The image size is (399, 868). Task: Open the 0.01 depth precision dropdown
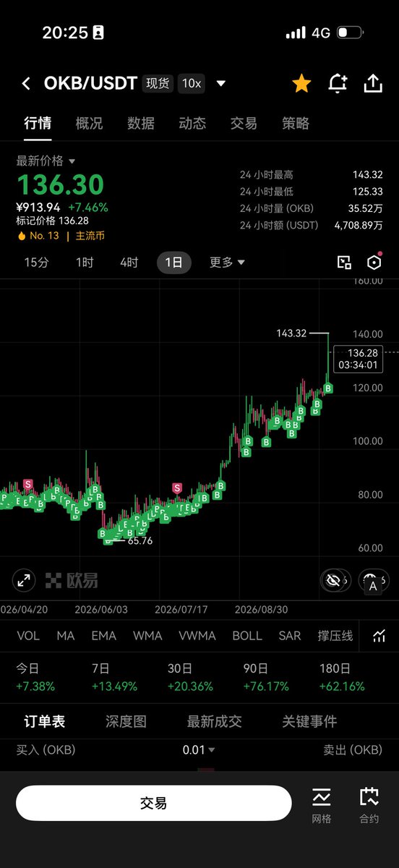pos(199,750)
